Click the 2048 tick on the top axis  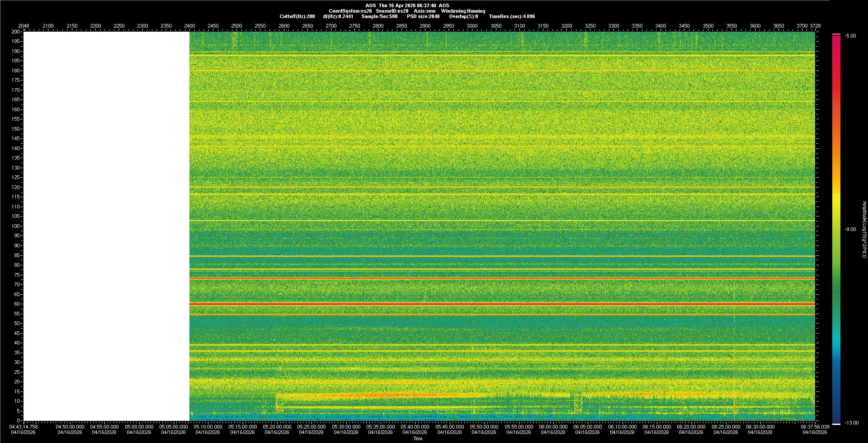coord(24,26)
